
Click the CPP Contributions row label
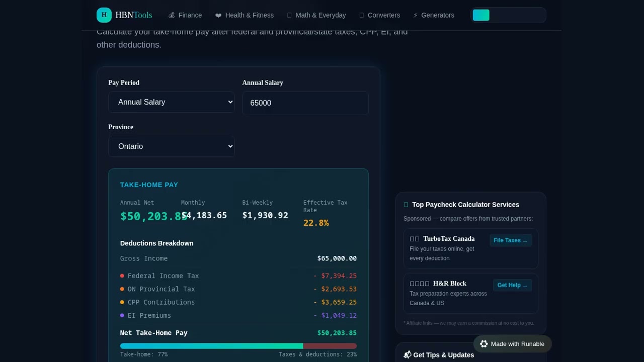coord(161,302)
